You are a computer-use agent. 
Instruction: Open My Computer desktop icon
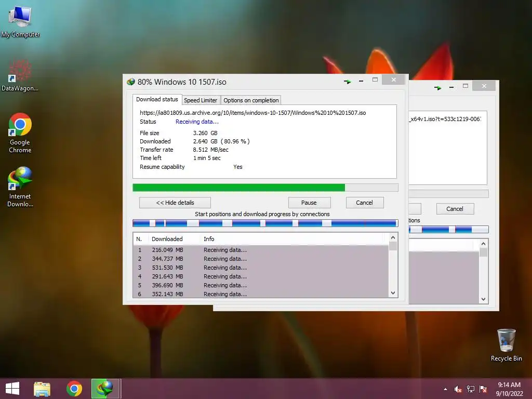(20, 21)
